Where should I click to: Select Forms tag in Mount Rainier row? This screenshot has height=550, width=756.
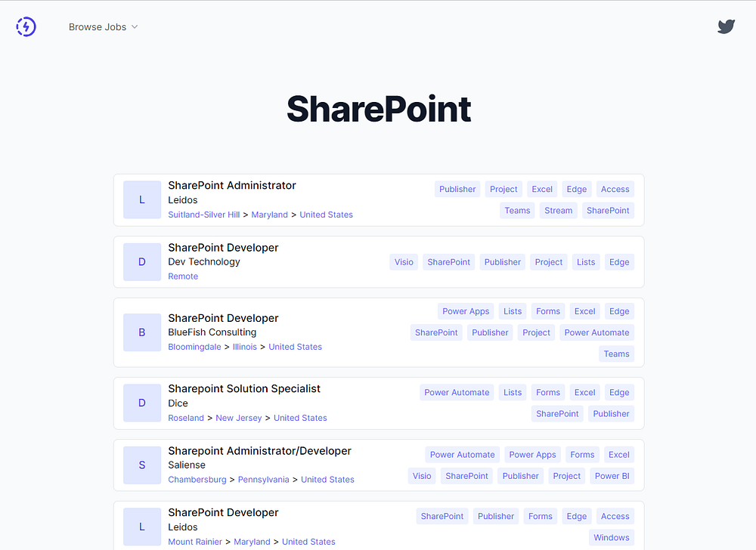coord(541,516)
